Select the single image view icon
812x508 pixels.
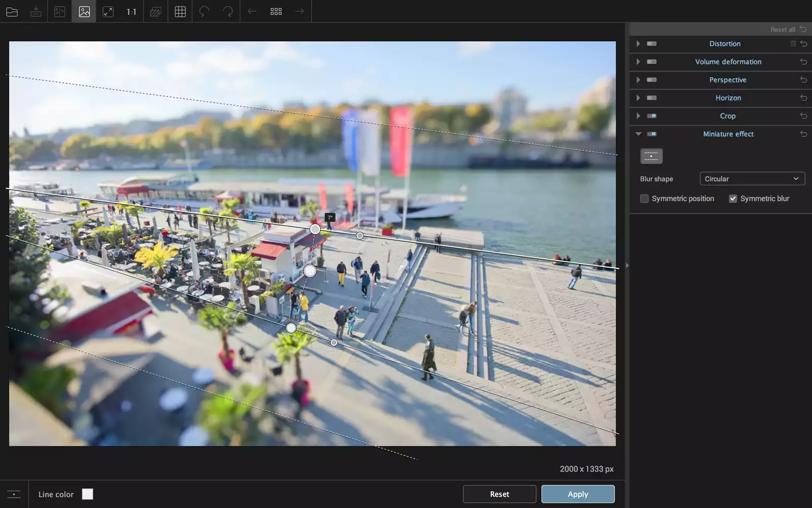pos(84,11)
